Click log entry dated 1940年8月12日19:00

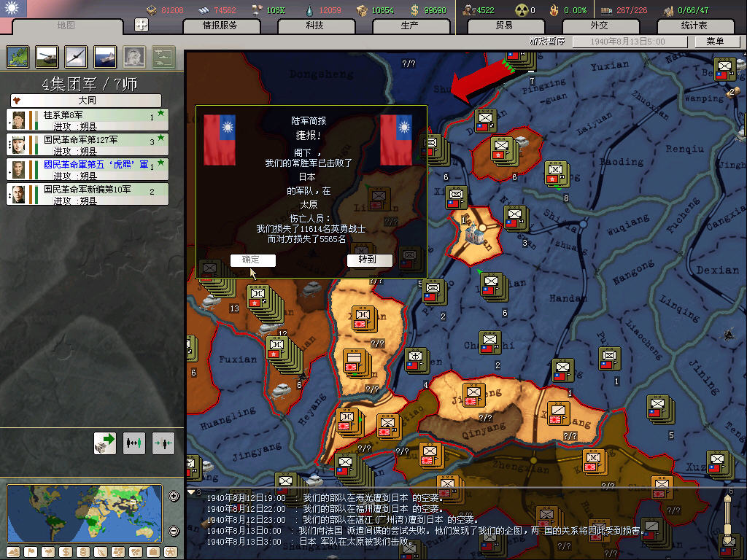coord(325,497)
